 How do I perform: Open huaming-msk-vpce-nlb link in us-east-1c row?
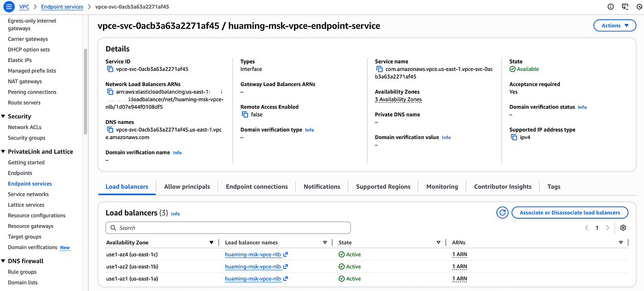pyautogui.click(x=253, y=254)
